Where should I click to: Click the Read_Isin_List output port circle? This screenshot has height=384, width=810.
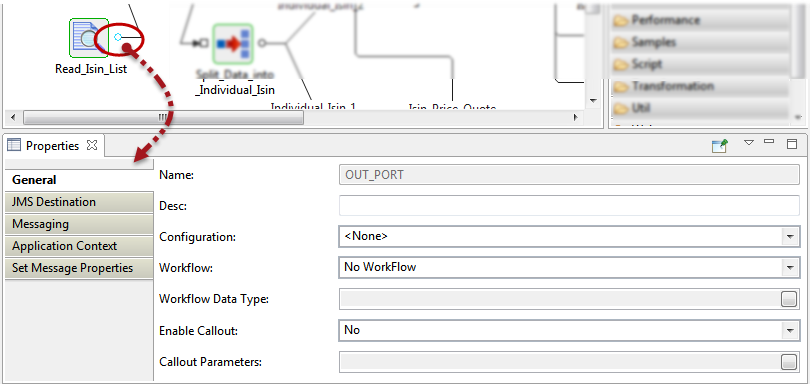click(x=118, y=37)
